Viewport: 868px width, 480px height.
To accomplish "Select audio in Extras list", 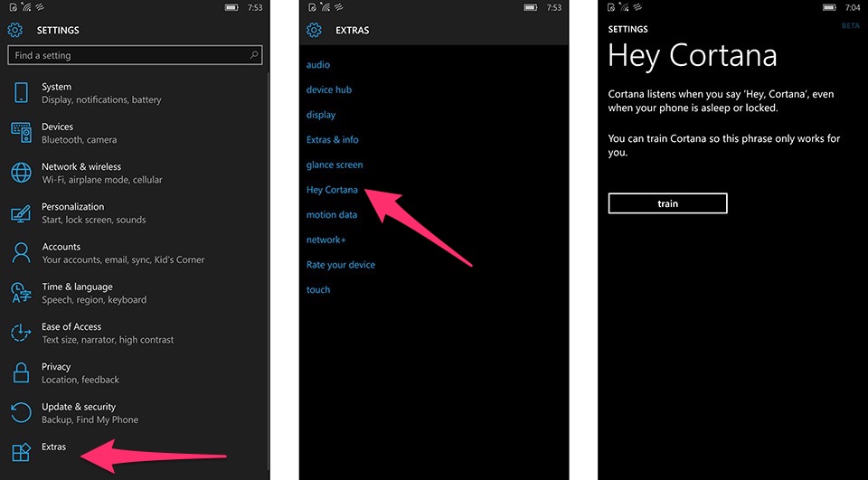I will pos(317,65).
